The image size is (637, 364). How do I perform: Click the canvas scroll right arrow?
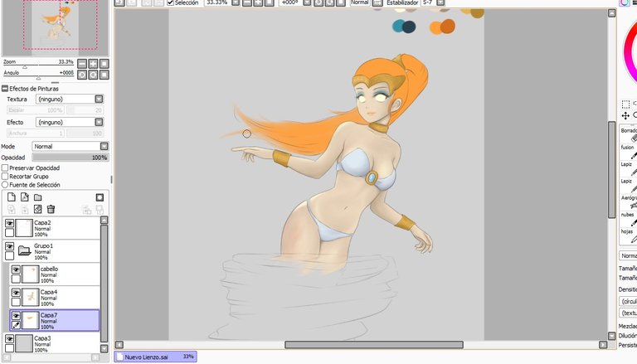coord(603,345)
